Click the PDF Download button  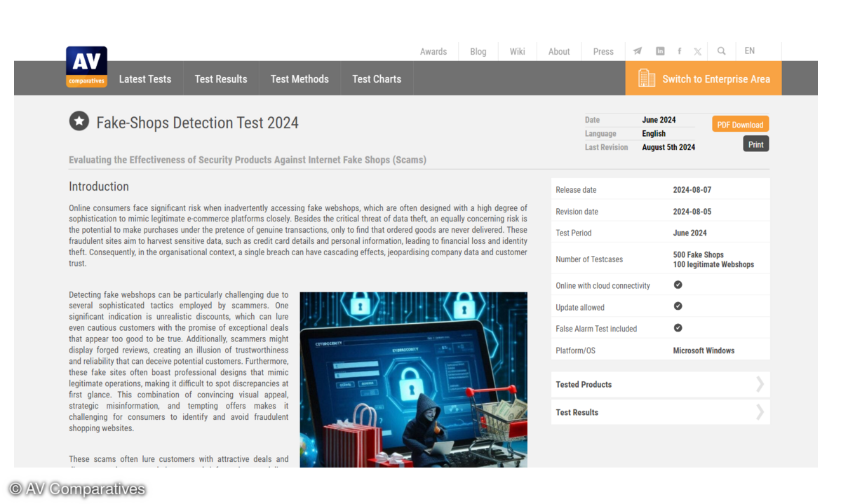point(740,124)
